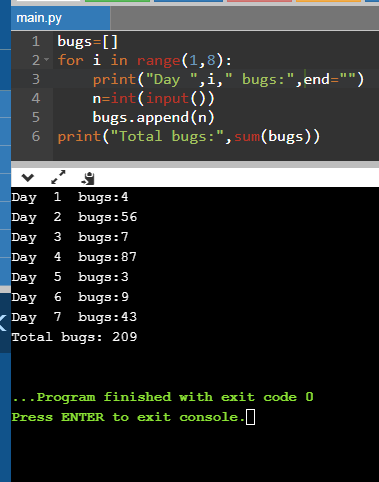Click 'Day 4 bugs:87' console line
This screenshot has width=379, height=482.
[x=74, y=257]
